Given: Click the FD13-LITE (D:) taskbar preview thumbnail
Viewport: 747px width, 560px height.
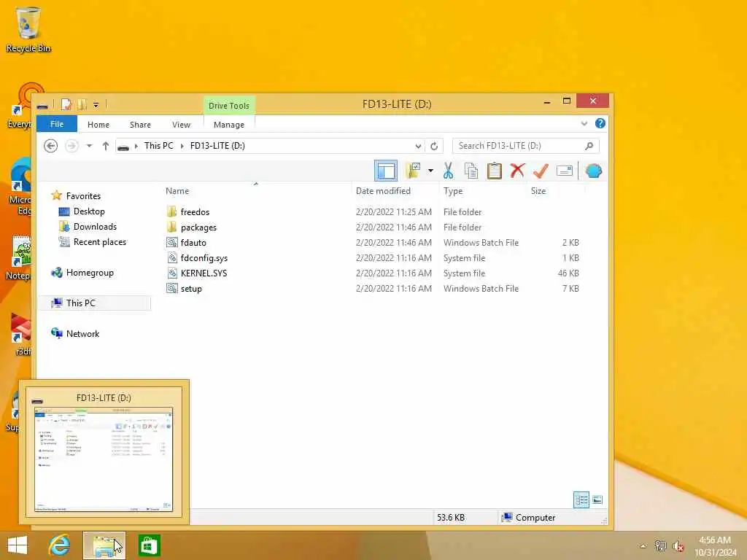Looking at the screenshot, I should (104, 459).
